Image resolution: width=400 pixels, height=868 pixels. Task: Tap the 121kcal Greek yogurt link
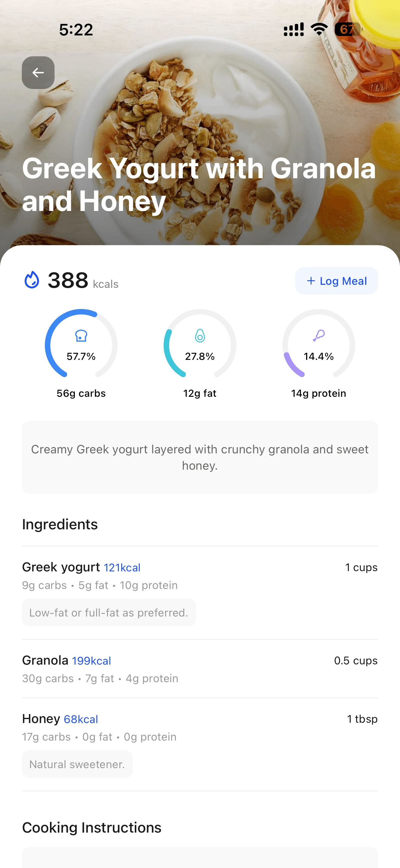[x=122, y=568]
